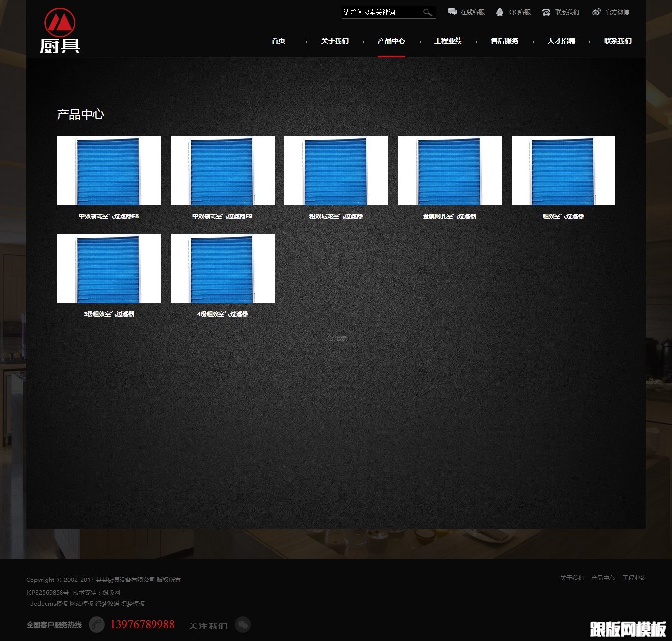Click the 4级粗效空气过滤器 product title link
This screenshot has width=672, height=641.
pyautogui.click(x=222, y=314)
